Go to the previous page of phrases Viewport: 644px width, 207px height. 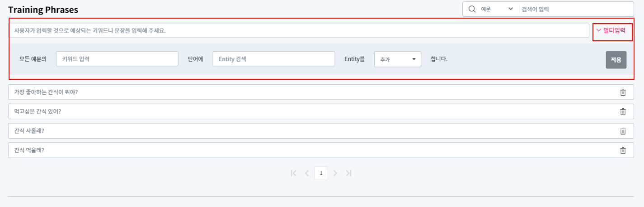[307, 173]
